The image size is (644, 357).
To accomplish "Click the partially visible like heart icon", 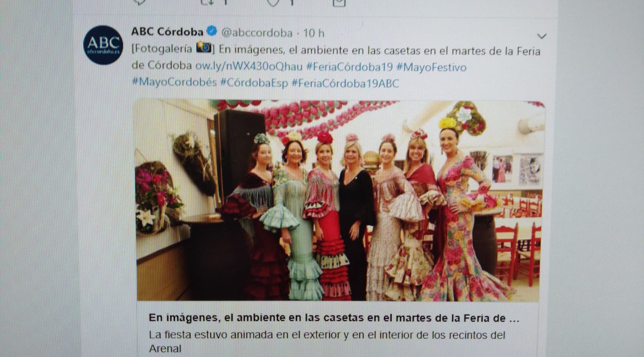I will (274, 2).
